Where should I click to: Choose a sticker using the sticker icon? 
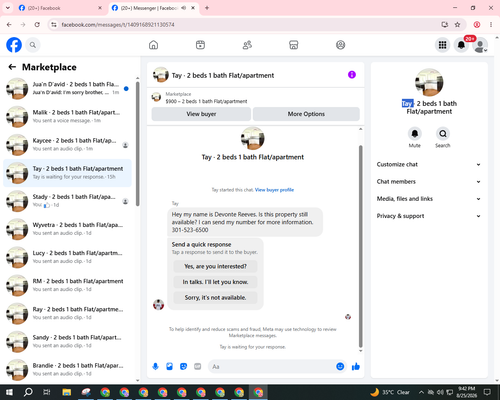click(183, 367)
